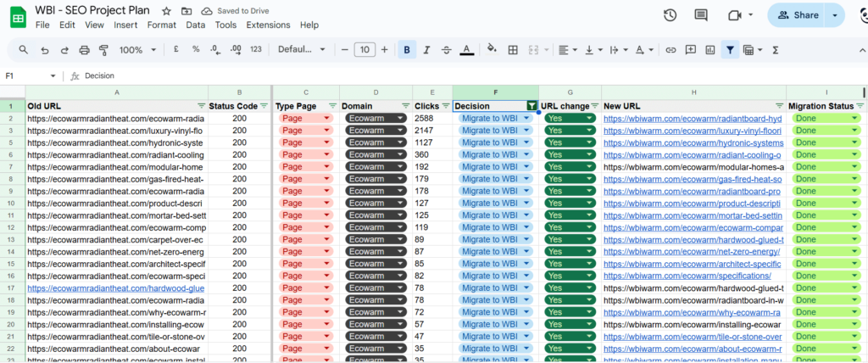Click the move to folder icon
The height and width of the screenshot is (363, 868).
coord(186,11)
